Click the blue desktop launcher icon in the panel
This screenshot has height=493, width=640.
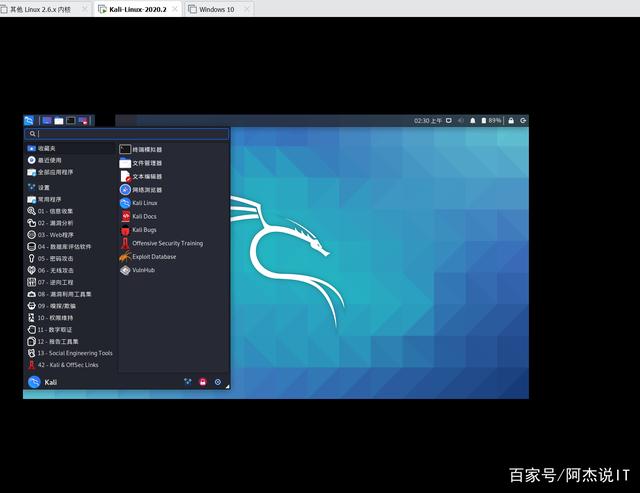click(47, 120)
